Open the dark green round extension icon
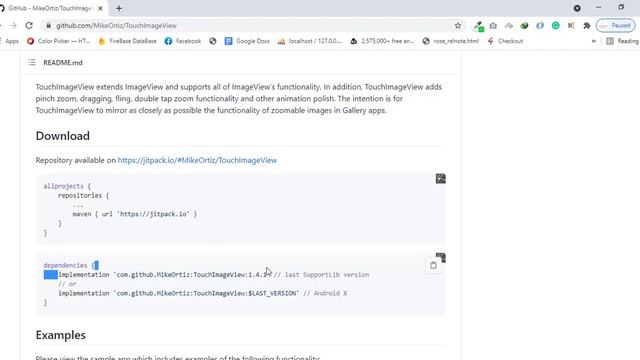This screenshot has height=360, width=640. [524, 26]
